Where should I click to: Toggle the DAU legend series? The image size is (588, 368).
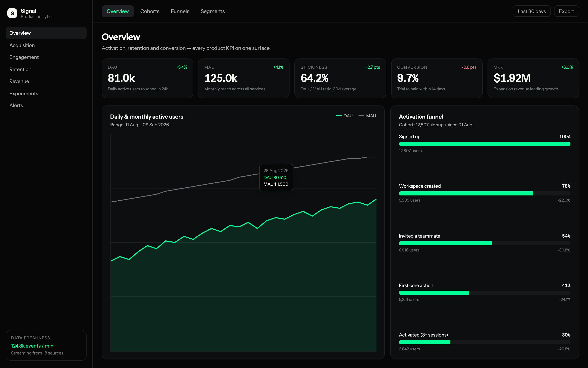[344, 116]
